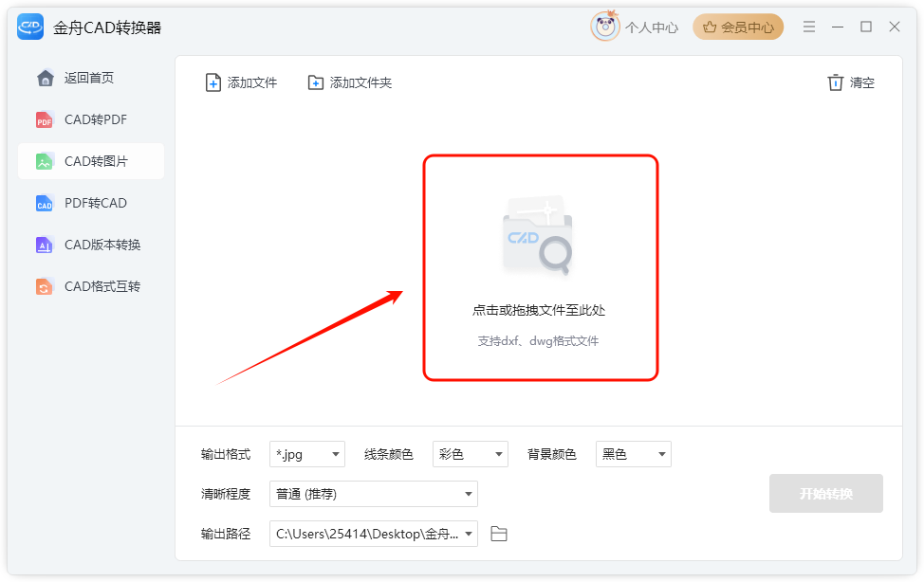Click the 清晰程度 label
This screenshot has height=582, width=924.
click(226, 494)
